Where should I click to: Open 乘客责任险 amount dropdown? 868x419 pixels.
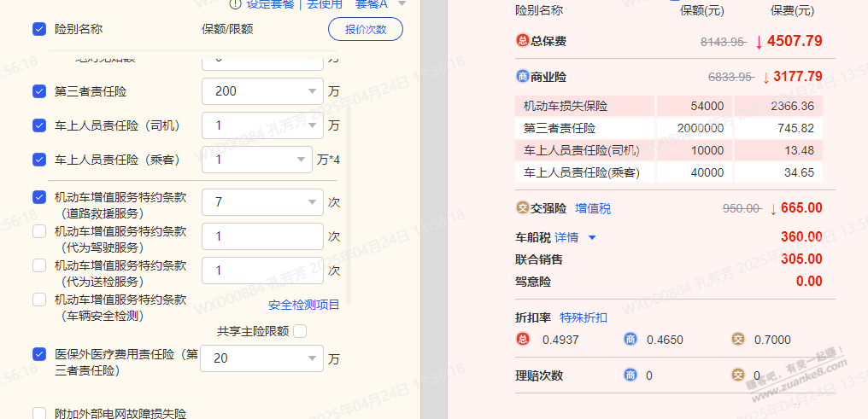[x=257, y=160]
